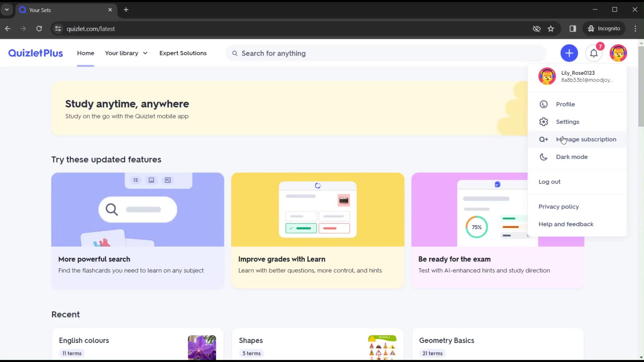Image resolution: width=644 pixels, height=362 pixels.
Task: Click the 21 terms badge
Action: (432, 353)
